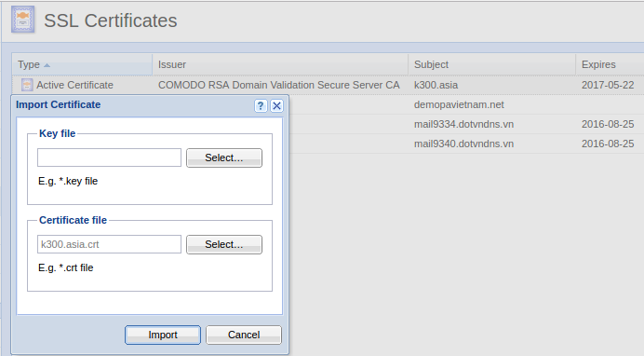Select the k300.asia certificate subject
Screen dimensions: 644x356
click(436, 85)
